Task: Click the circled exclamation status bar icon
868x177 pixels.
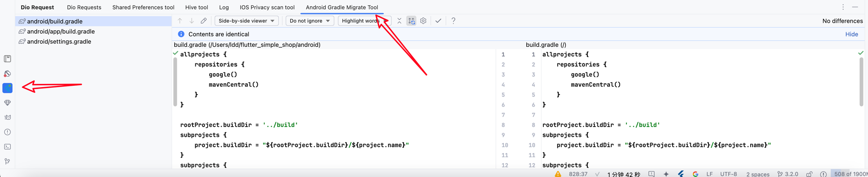Action: click(824, 174)
